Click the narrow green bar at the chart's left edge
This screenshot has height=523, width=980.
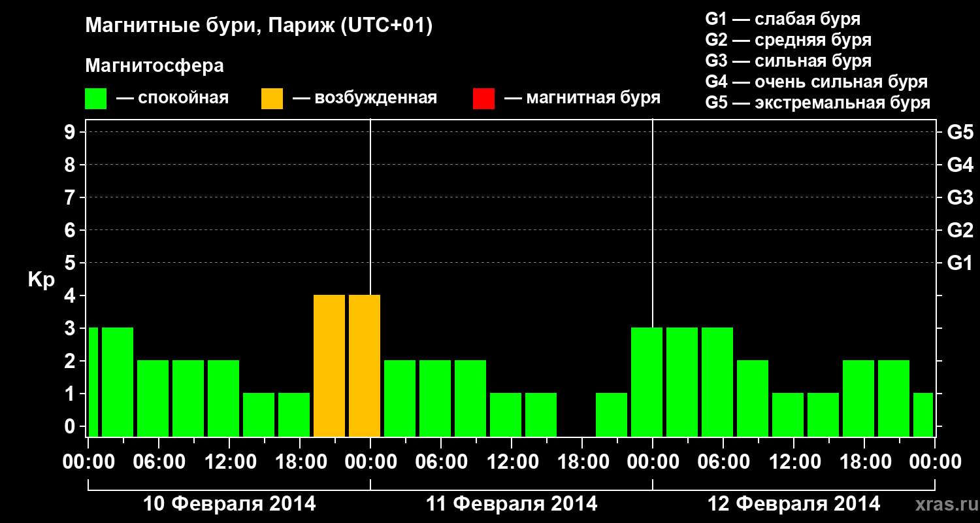click(93, 382)
